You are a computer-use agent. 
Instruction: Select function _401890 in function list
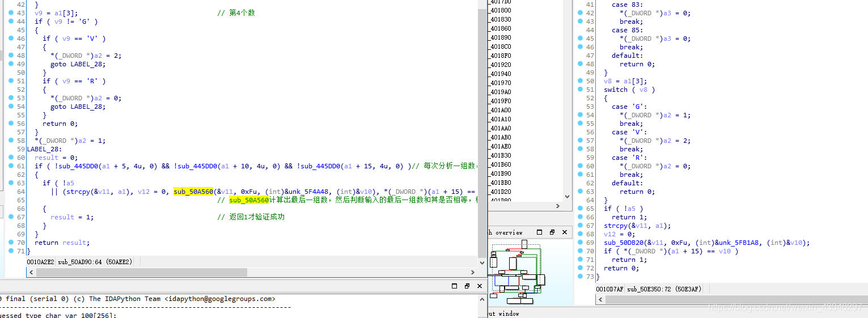[501, 37]
